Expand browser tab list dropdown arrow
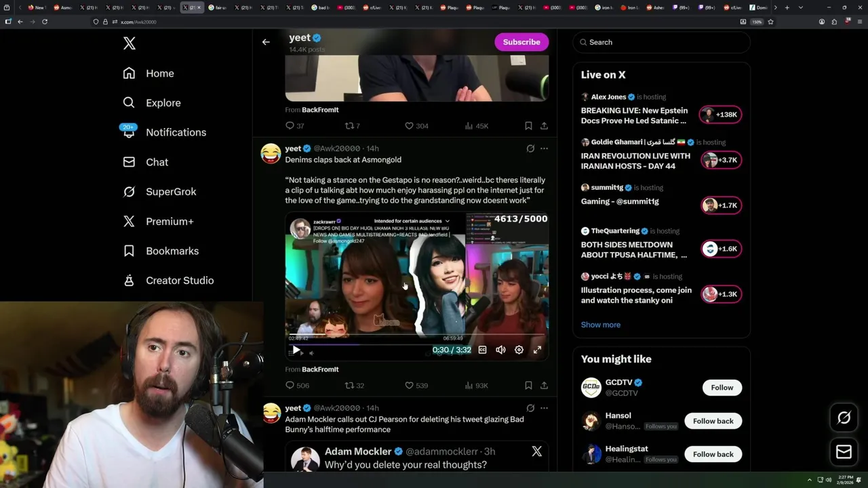This screenshot has width=868, height=488. (801, 7)
